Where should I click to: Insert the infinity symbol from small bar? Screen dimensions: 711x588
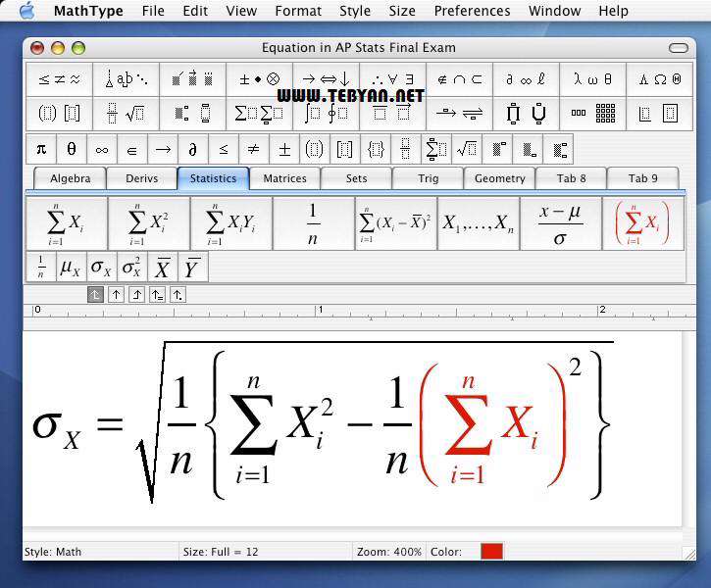[102, 149]
